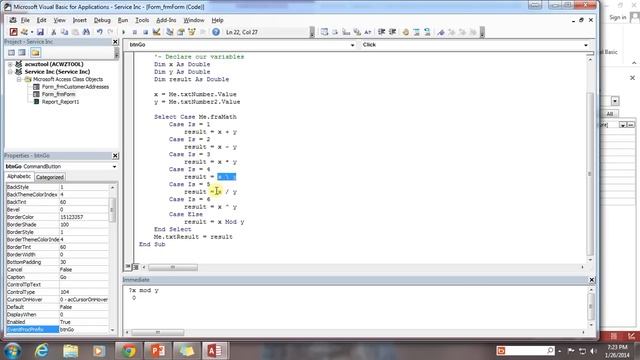This screenshot has height=360, width=640.
Task: Click the Comment Block icon
Action: 416,32
